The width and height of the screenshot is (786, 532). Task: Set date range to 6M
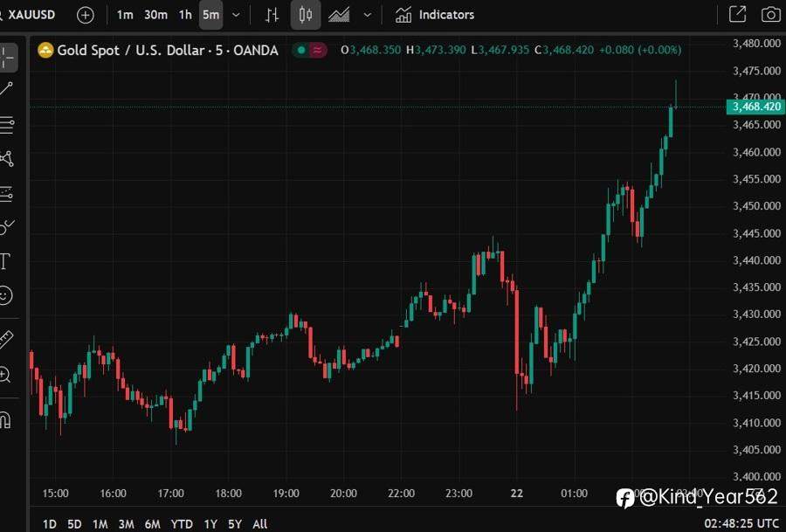[152, 524]
